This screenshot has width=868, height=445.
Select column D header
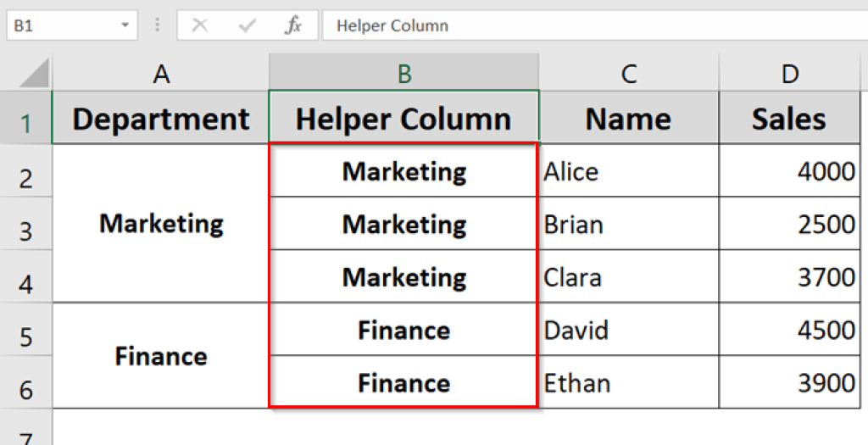(789, 75)
